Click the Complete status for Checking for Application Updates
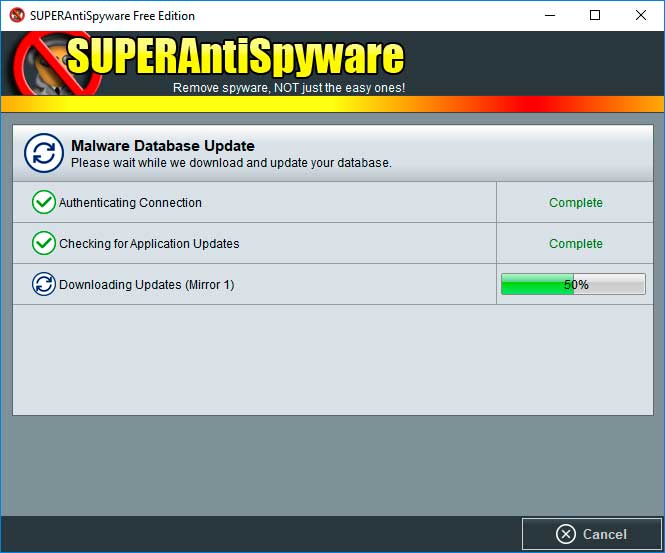665x553 pixels. [x=576, y=244]
